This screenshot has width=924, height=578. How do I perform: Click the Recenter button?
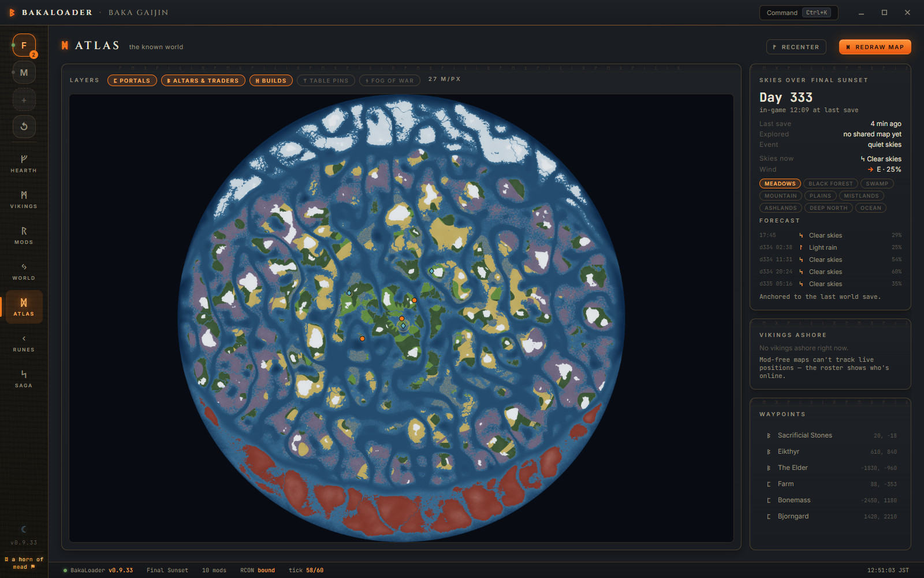click(796, 47)
